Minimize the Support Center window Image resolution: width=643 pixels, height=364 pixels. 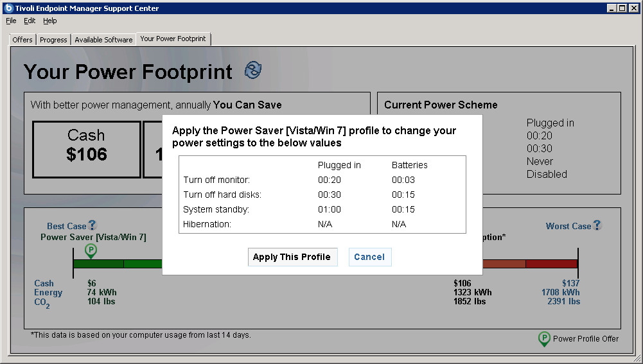point(612,8)
